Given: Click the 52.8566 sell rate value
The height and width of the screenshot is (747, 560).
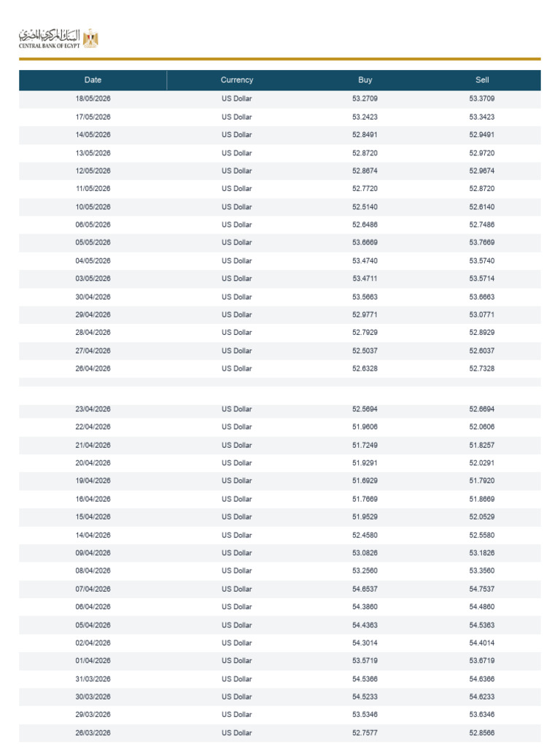Looking at the screenshot, I should pyautogui.click(x=482, y=732).
